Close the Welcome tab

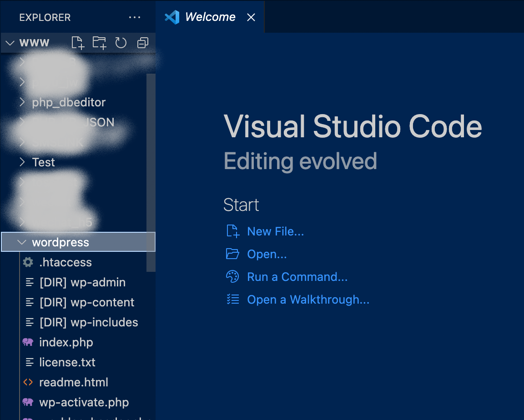[x=251, y=17]
